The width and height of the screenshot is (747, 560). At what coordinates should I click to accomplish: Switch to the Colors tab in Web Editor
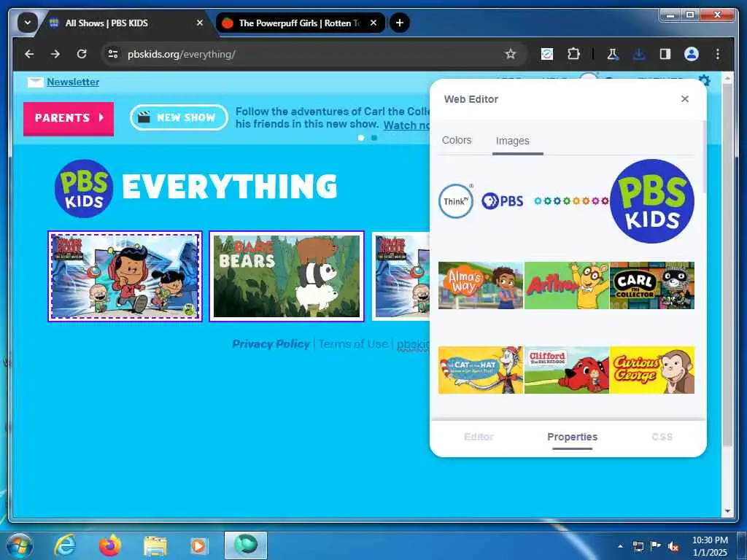457,141
